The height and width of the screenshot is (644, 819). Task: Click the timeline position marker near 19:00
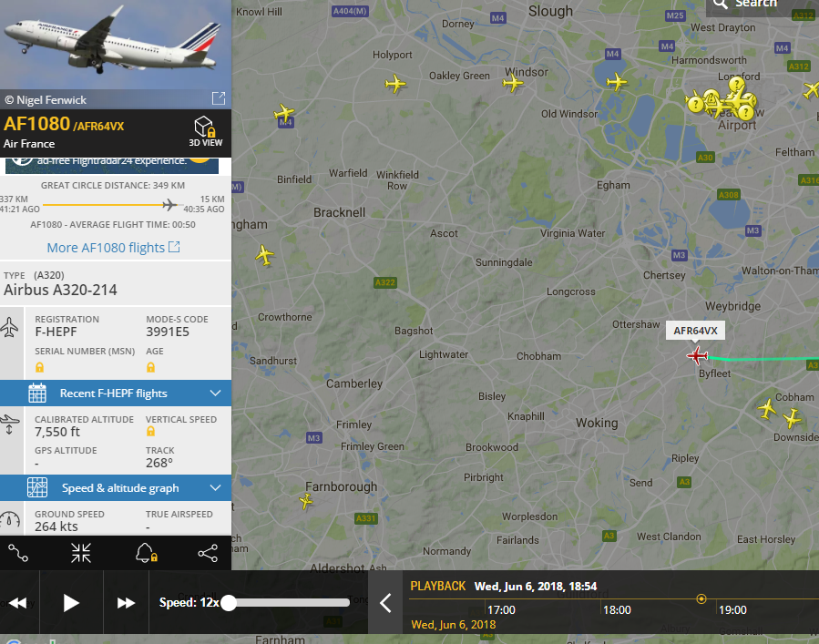[x=701, y=598]
